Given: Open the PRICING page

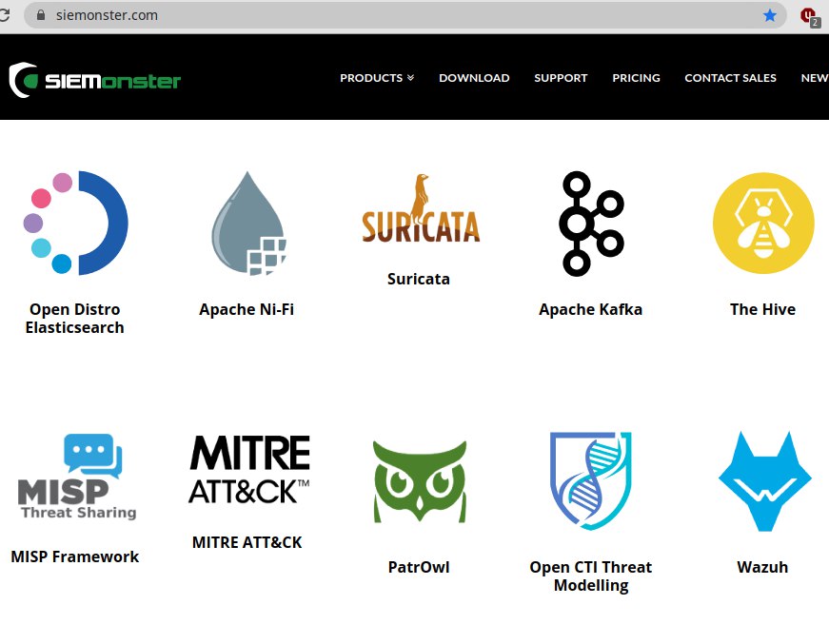Looking at the screenshot, I should click(636, 78).
